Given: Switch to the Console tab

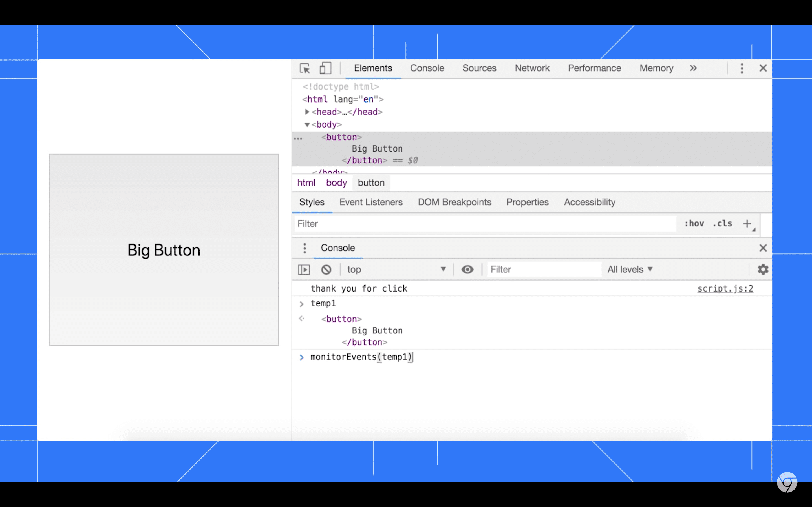Looking at the screenshot, I should 427,68.
